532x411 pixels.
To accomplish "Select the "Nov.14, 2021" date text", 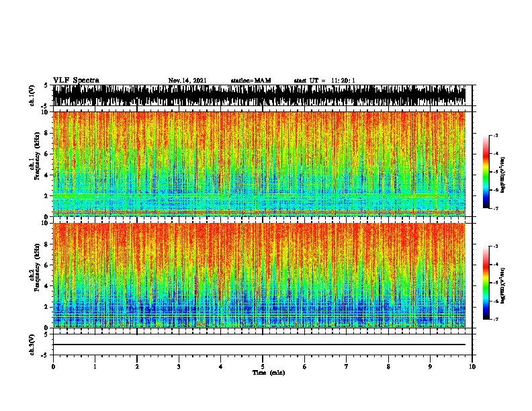I will (x=187, y=81).
